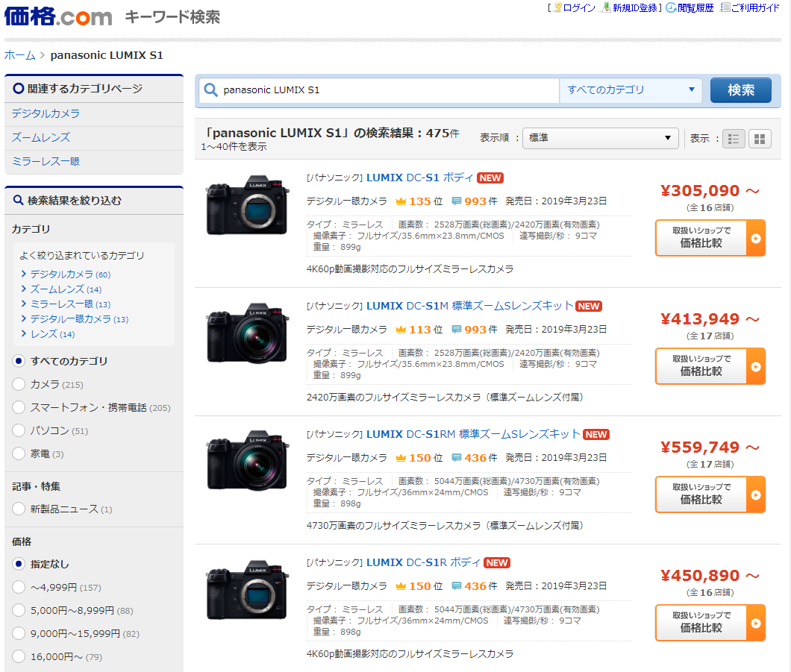Switch to list view display icon
The height and width of the screenshot is (672, 791).
pyautogui.click(x=734, y=139)
